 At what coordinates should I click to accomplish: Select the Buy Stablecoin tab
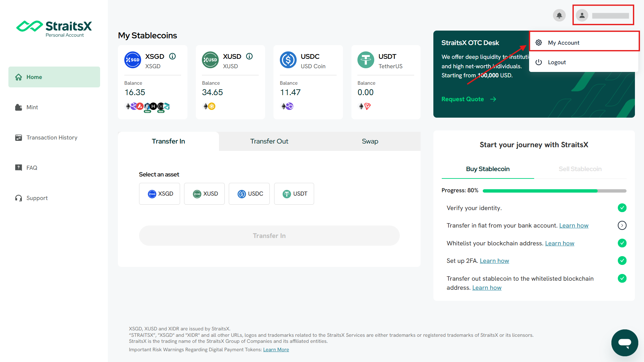(488, 169)
